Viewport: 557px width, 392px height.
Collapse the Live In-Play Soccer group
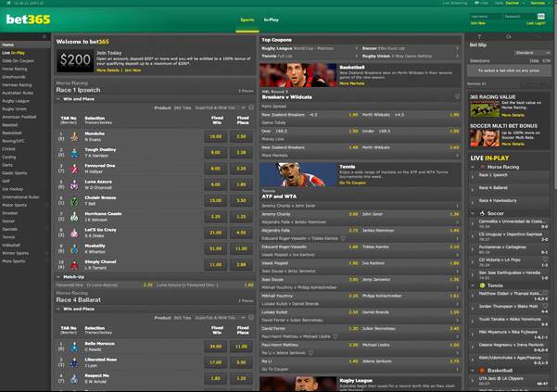473,213
